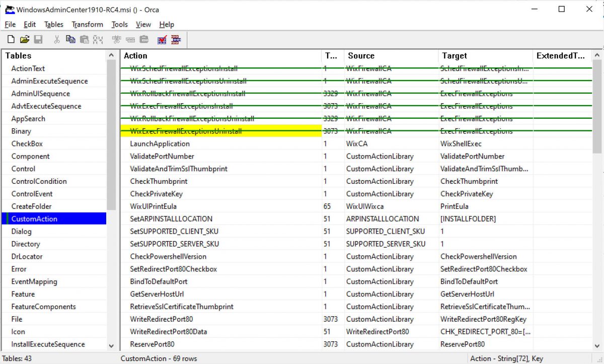This screenshot has height=364, width=604.
Task: Click the rightmost transform toolbar icon
Action: [175, 39]
